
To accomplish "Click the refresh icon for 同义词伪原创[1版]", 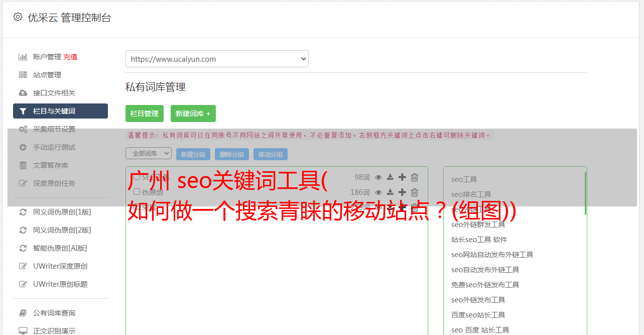I will click(23, 212).
